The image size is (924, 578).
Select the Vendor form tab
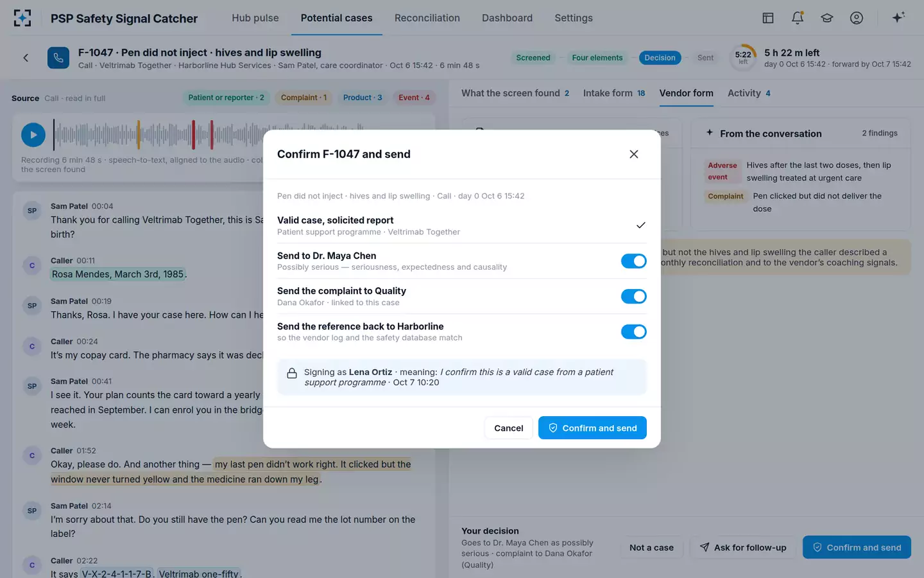(x=687, y=93)
